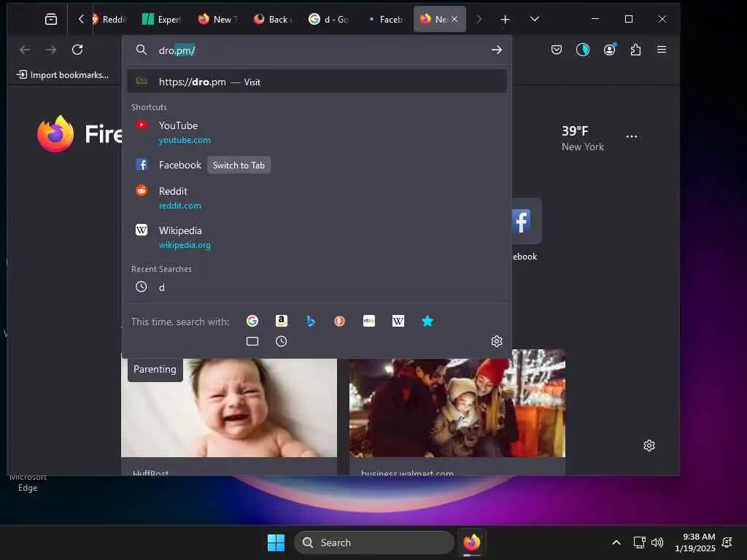Open search settings gear in dropdown
The image size is (747, 560).
[497, 341]
